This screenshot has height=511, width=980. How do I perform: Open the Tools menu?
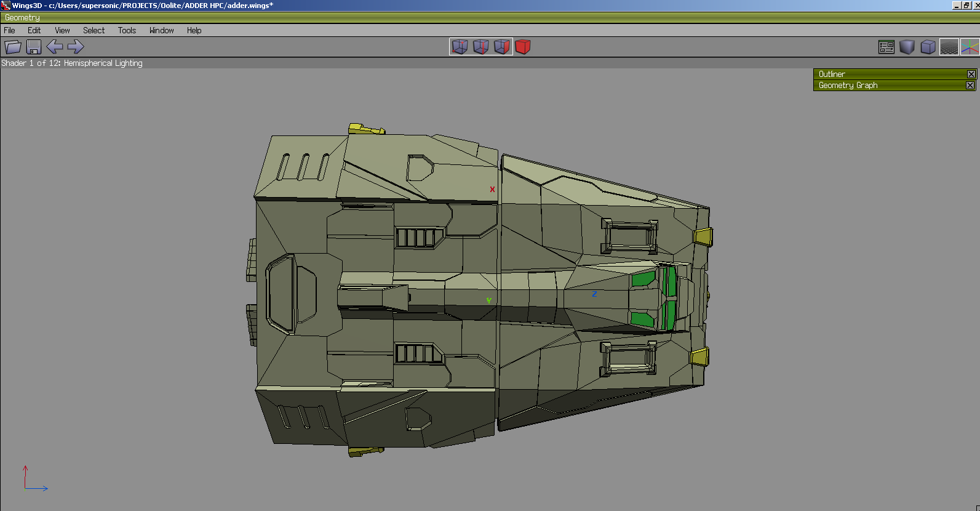pyautogui.click(x=127, y=30)
